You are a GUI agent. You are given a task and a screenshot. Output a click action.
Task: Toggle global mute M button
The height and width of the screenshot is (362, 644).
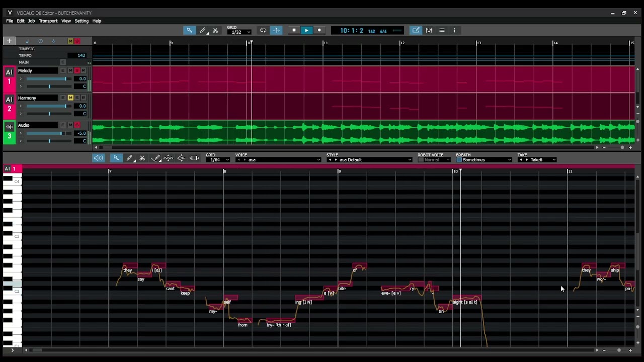70,41
